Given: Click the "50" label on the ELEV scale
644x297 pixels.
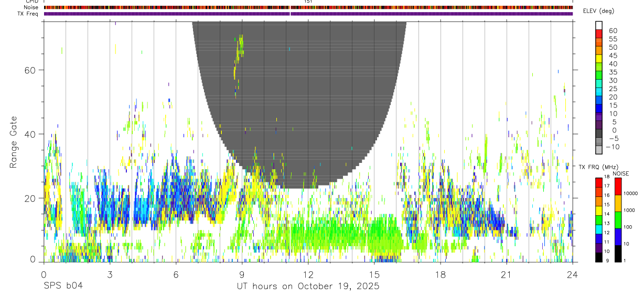Looking at the screenshot, I should click(613, 47).
